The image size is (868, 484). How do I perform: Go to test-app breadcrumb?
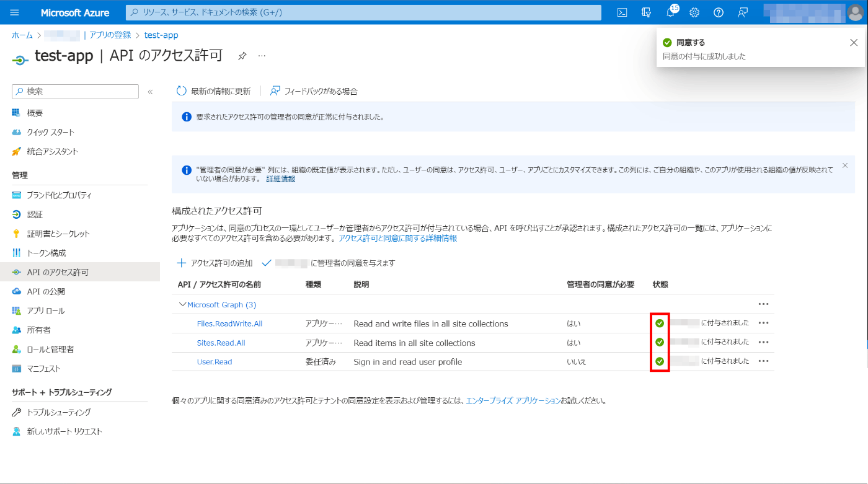[x=161, y=35]
